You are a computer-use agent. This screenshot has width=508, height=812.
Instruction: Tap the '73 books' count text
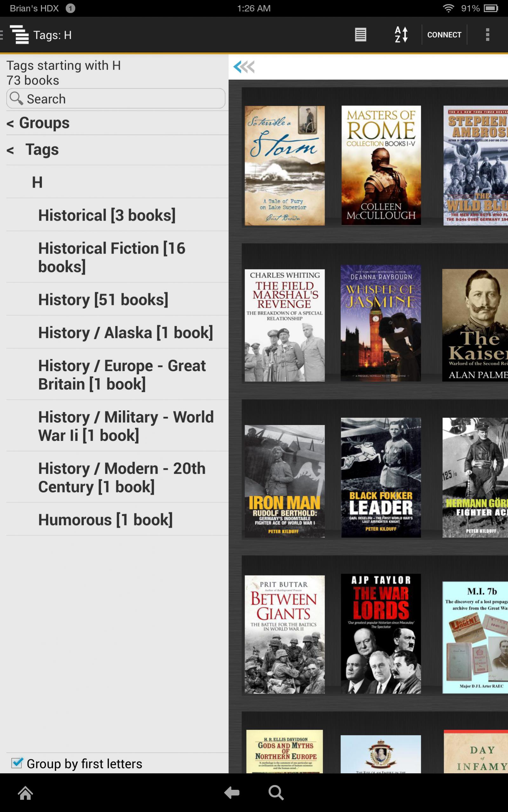33,80
